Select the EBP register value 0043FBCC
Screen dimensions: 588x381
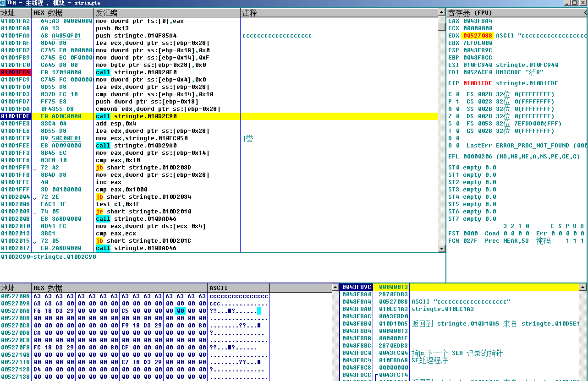coord(478,58)
